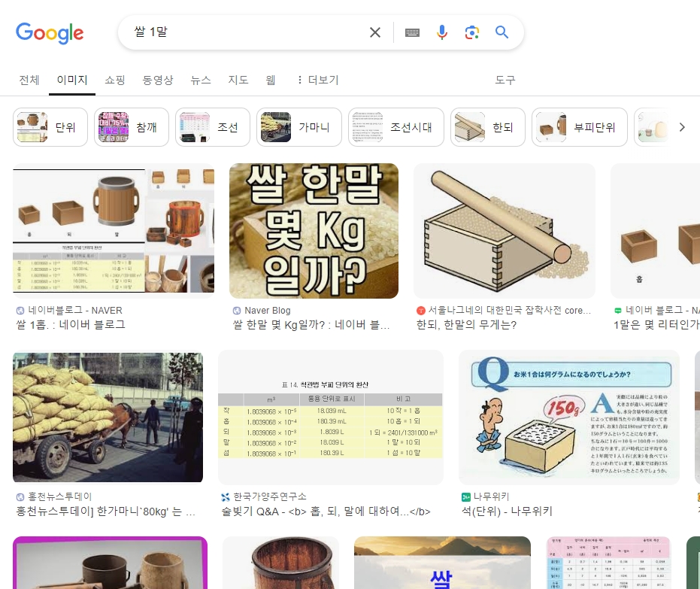700x589 pixels.
Task: Show more filter chips with right chevron
Action: tap(682, 127)
